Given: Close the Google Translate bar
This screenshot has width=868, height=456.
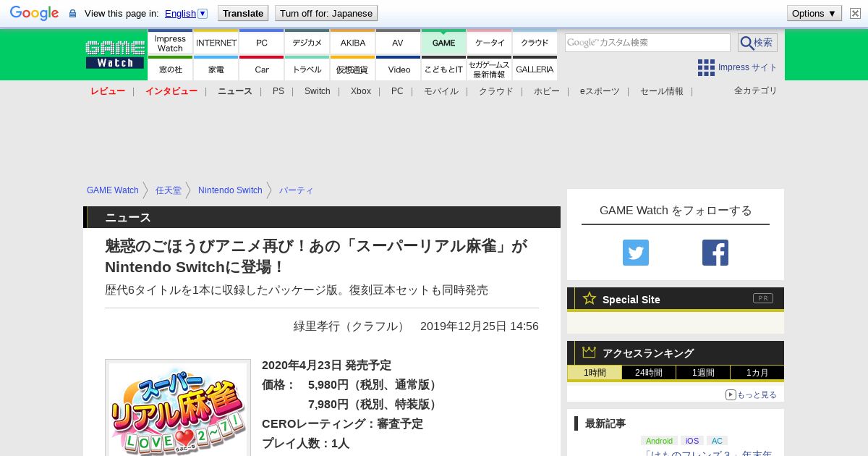Looking at the screenshot, I should tap(855, 13).
